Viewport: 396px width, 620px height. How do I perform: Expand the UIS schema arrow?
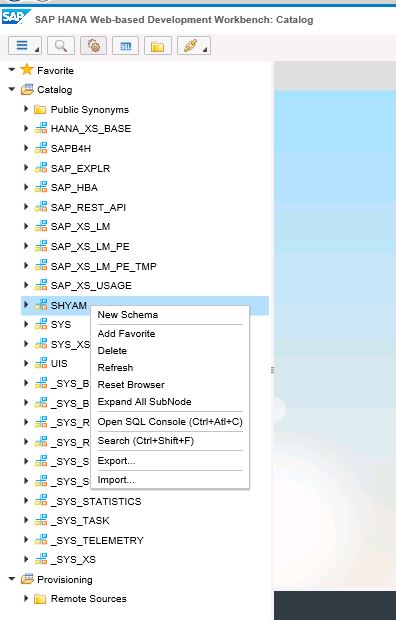click(x=26, y=363)
